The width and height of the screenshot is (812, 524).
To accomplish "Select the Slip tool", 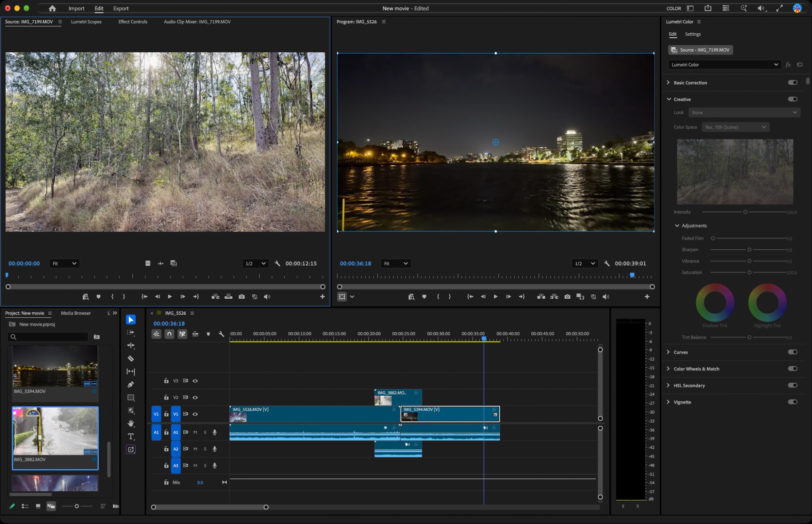I will [x=131, y=371].
